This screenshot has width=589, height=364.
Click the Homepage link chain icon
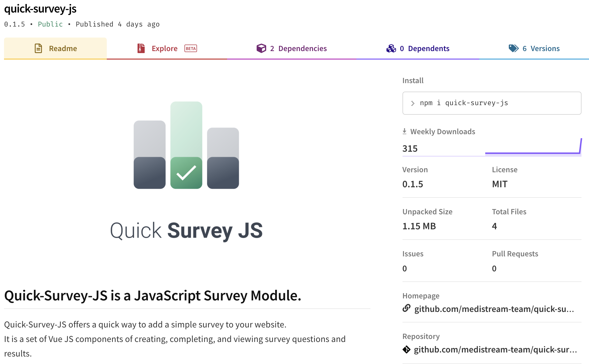pos(407,308)
